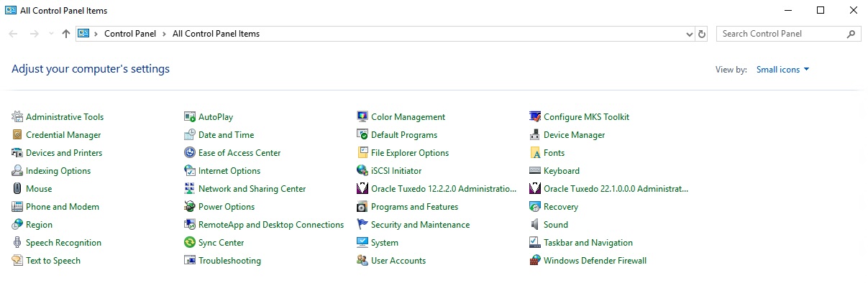This screenshot has height=283, width=868.
Task: Click the Phone and Modem icon
Action: 17,207
